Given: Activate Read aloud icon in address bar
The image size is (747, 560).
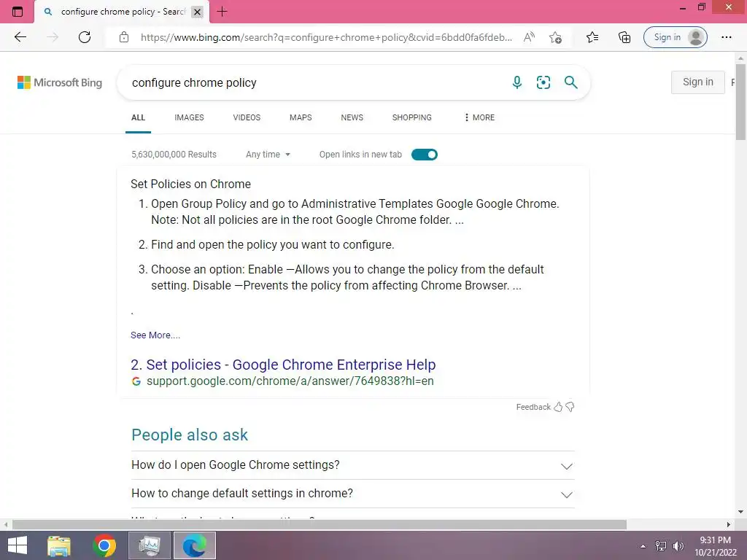Looking at the screenshot, I should click(x=529, y=37).
